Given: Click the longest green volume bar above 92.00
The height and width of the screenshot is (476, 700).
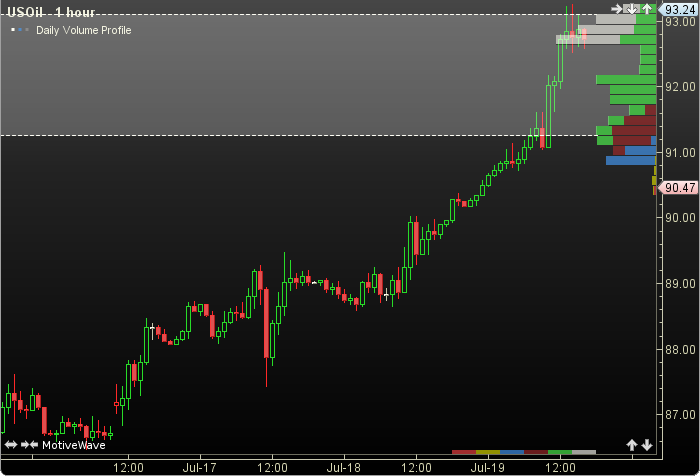Looking at the screenshot, I should click(x=626, y=79).
